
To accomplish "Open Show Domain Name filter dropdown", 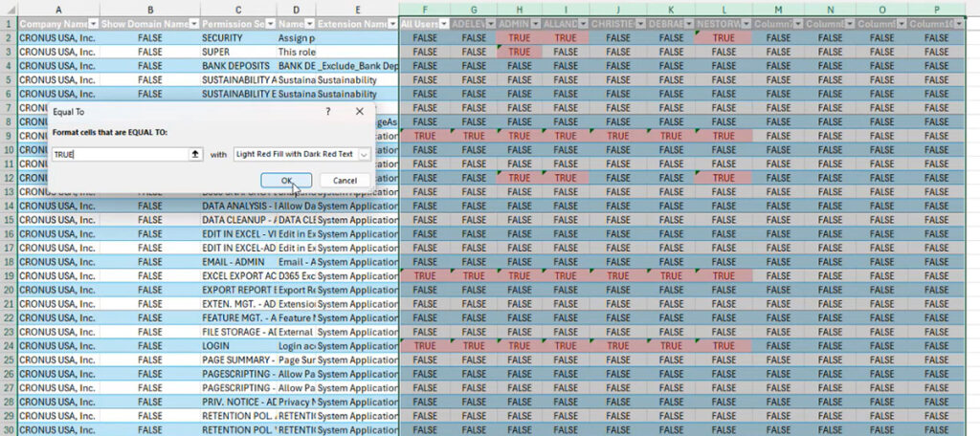I will pos(194,24).
